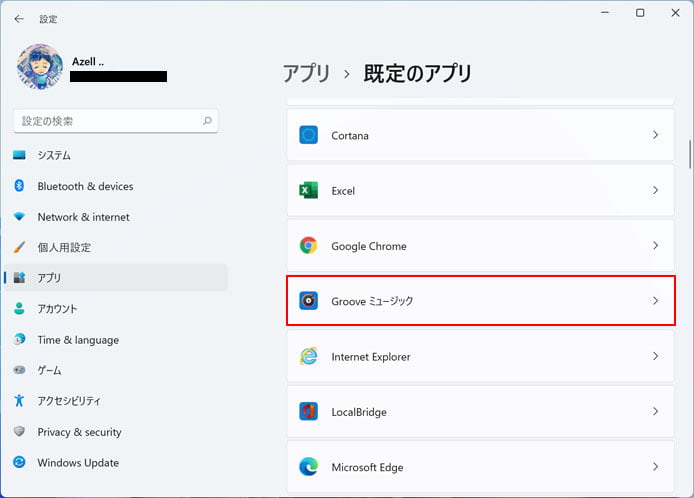
Task: Click the 個人用設定 paintbrush icon
Action: [19, 247]
